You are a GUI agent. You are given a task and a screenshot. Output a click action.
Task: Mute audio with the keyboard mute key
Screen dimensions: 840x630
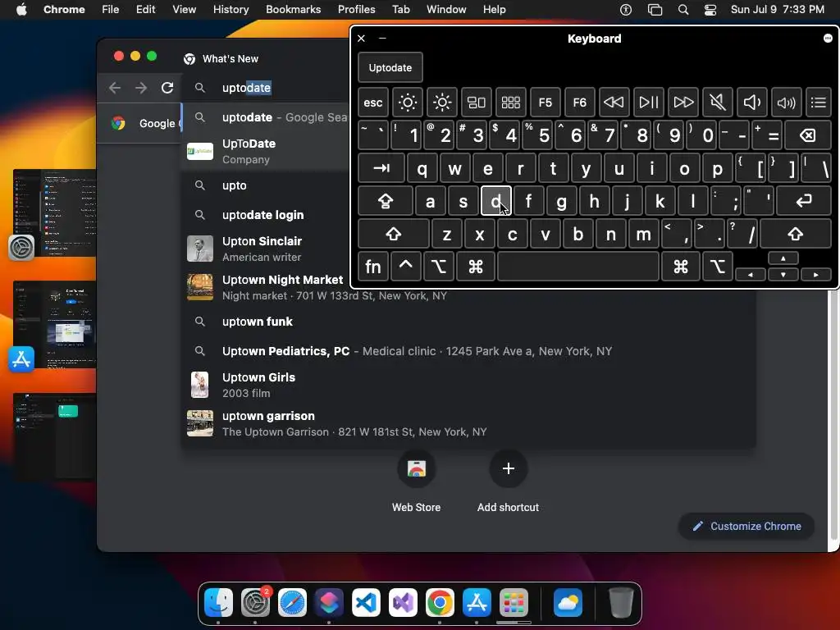click(717, 103)
